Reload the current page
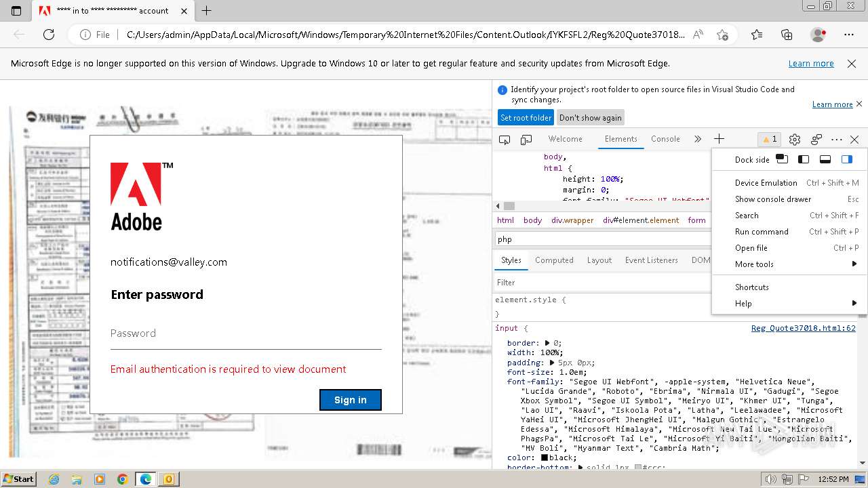The image size is (868, 488). pyautogui.click(x=49, y=35)
